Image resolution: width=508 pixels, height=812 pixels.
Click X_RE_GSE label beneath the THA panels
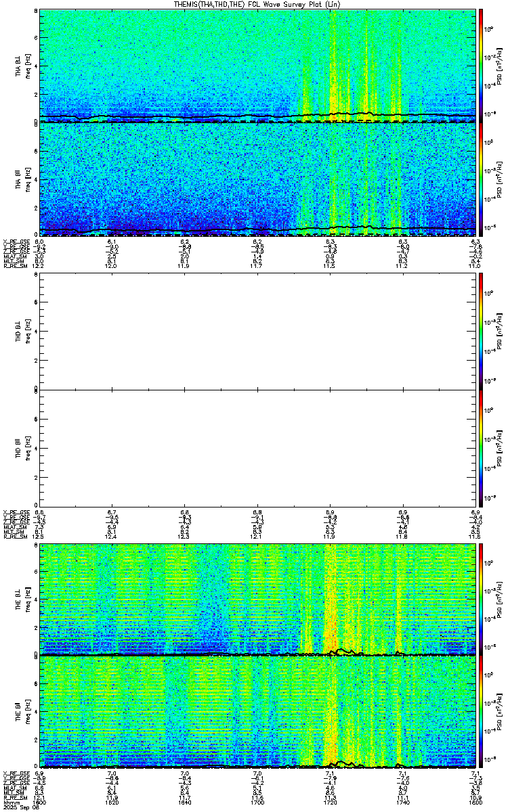pos(15,242)
